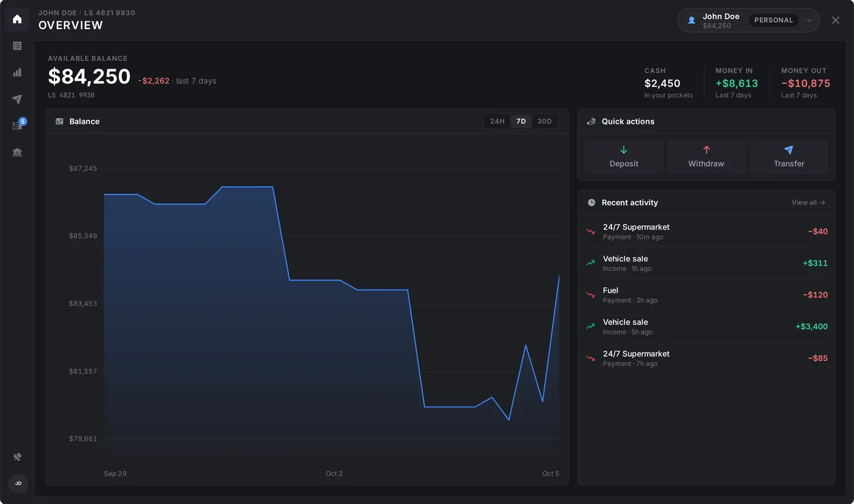Select the 24/7 Supermarket −$85 transaction
The image size is (854, 504).
[706, 358]
